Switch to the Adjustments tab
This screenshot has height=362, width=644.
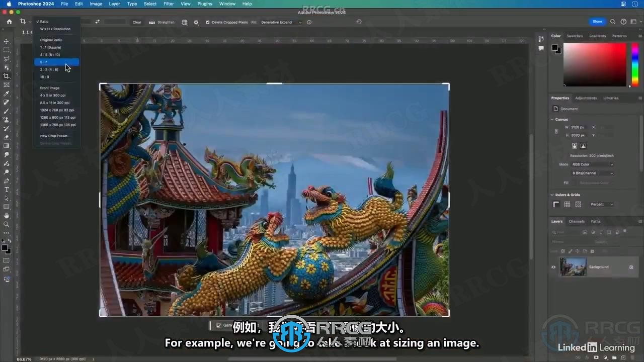pos(586,98)
